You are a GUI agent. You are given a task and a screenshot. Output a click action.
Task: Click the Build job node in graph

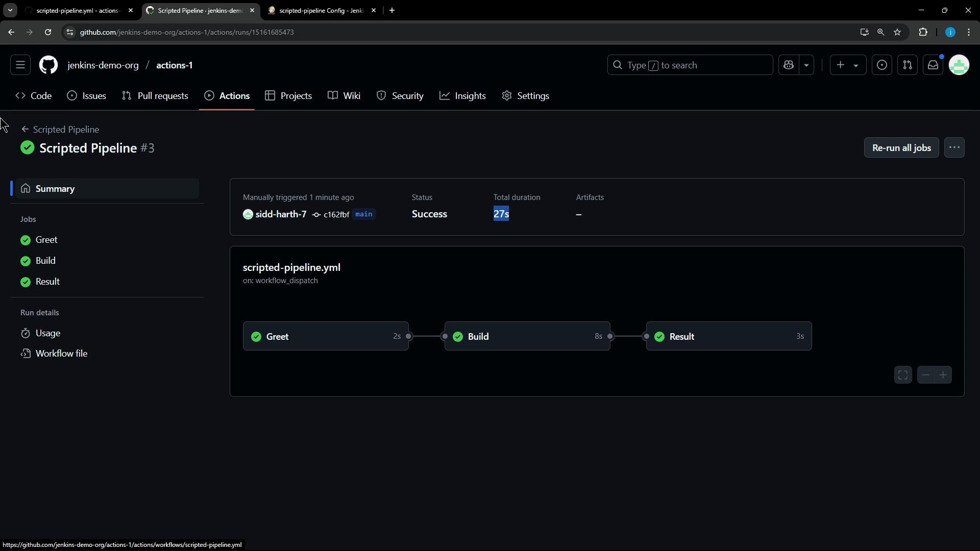tap(527, 336)
